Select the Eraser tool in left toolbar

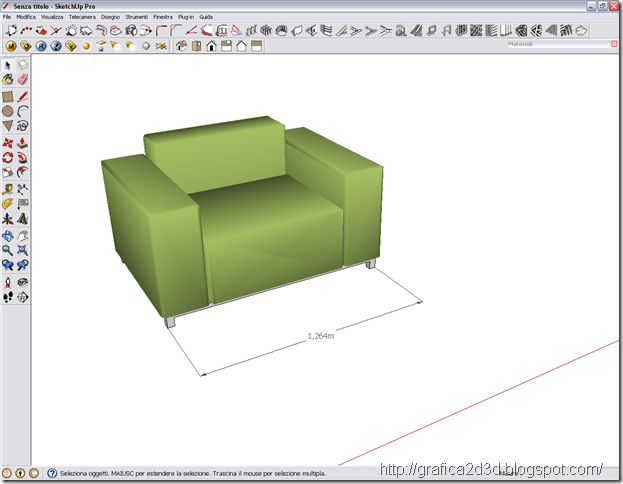coord(23,79)
